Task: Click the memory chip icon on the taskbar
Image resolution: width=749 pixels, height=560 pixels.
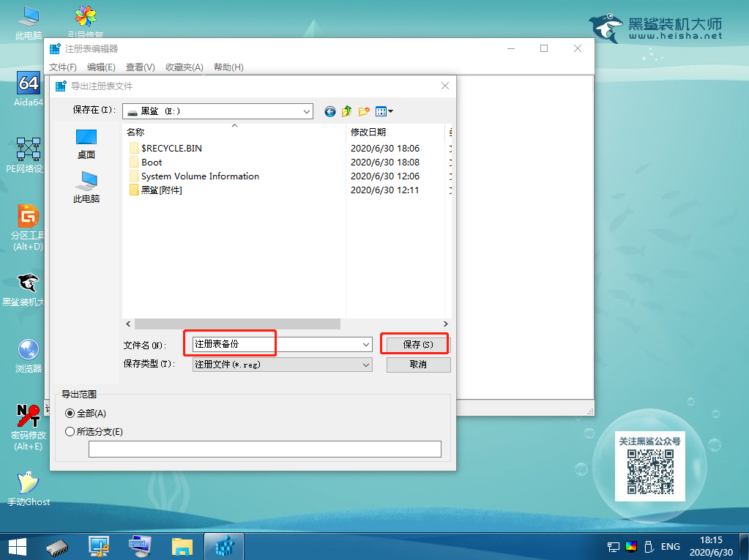Action: (57, 547)
